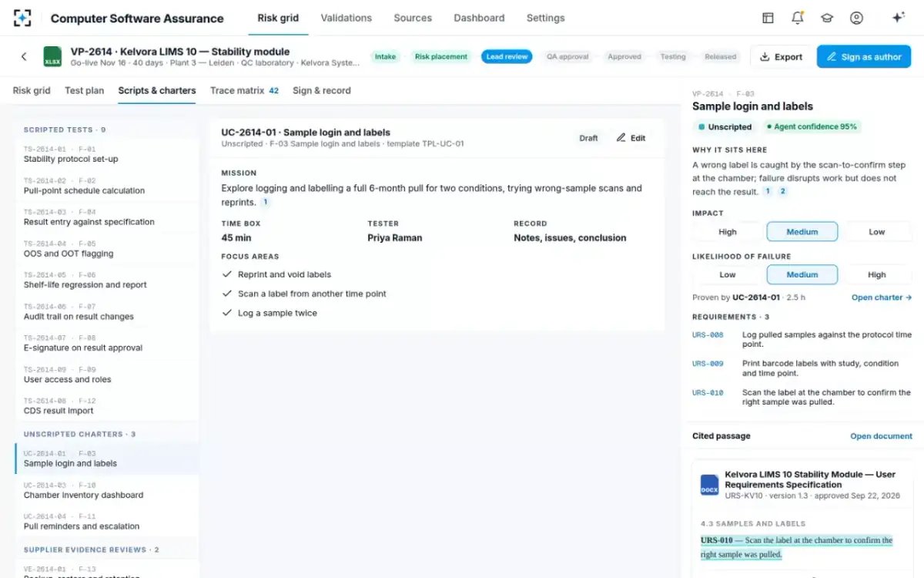Viewport: 924px width, 578px height.
Task: Select Result entry against specification test
Action: click(x=107, y=217)
